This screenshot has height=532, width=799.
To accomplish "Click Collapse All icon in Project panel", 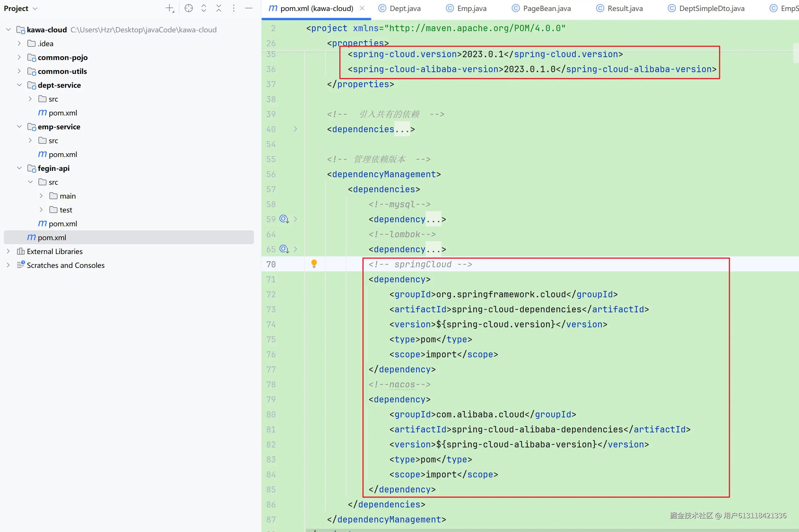I will coord(219,8).
